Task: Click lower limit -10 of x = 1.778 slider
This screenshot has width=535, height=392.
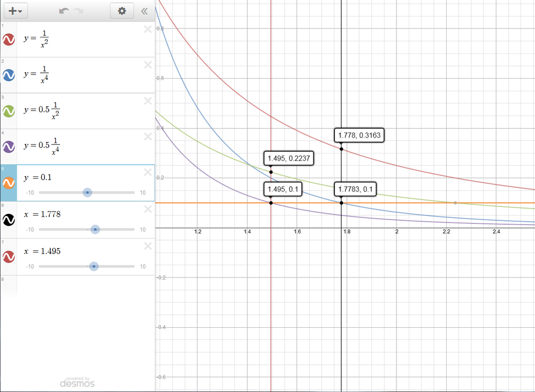Action: [x=30, y=229]
